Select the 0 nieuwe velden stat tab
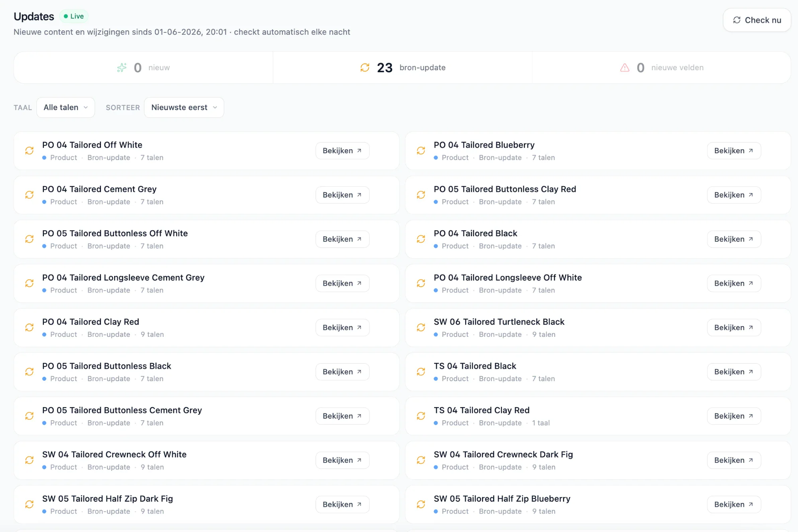Image resolution: width=798 pixels, height=532 pixels. [x=662, y=67]
